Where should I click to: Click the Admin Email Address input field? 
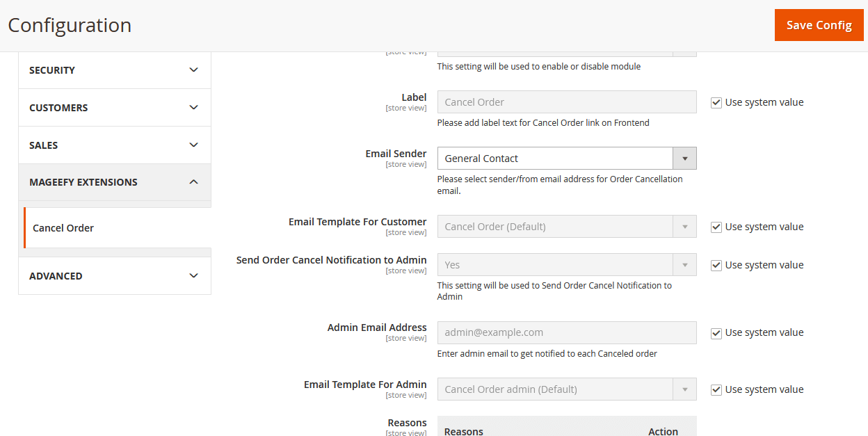(x=567, y=332)
